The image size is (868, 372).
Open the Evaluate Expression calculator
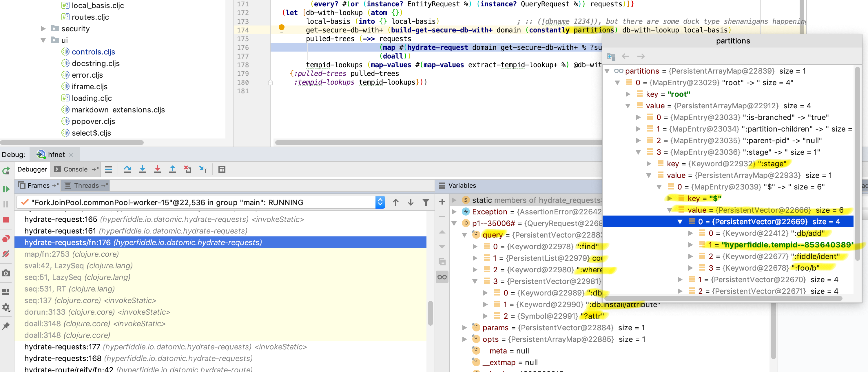221,169
